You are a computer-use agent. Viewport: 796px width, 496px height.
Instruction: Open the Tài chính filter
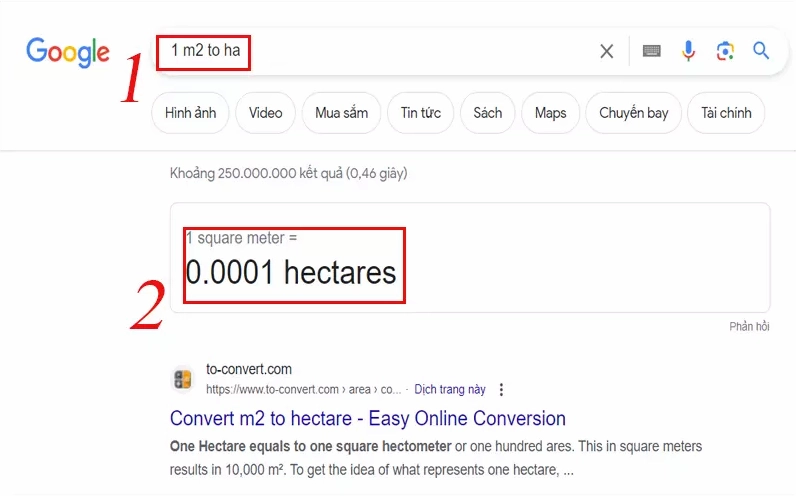click(x=726, y=113)
